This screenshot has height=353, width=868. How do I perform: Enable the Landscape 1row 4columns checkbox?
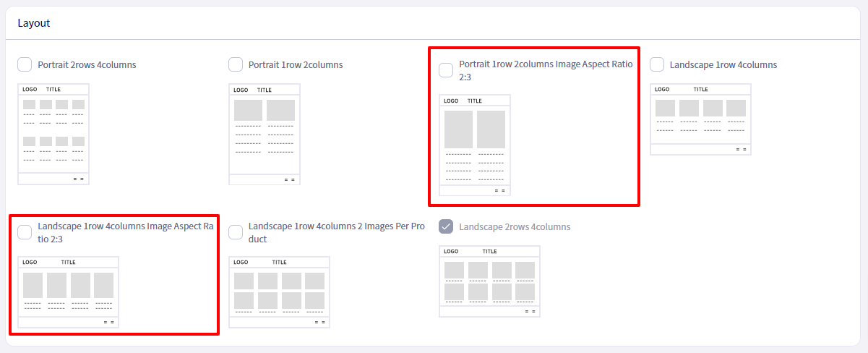(657, 64)
